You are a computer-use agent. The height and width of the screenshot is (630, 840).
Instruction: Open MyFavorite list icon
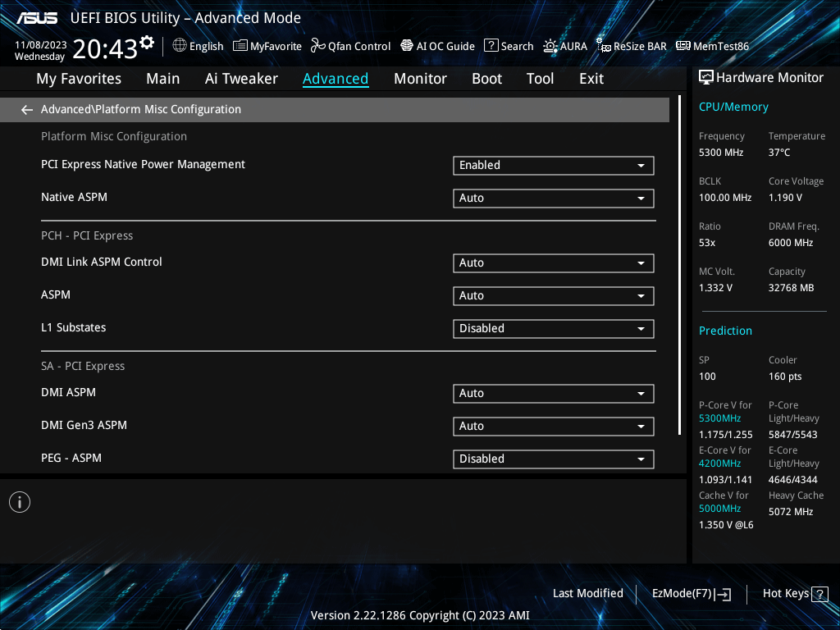point(240,46)
